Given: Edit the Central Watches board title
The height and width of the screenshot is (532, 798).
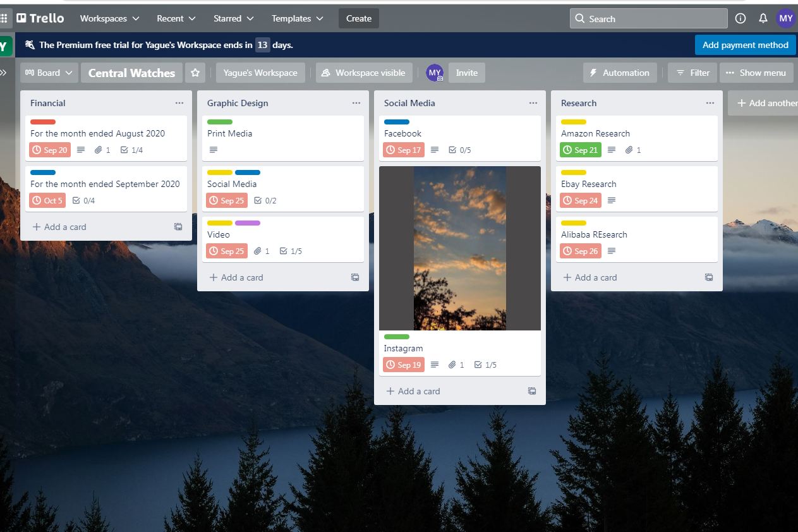Looking at the screenshot, I should coord(131,73).
